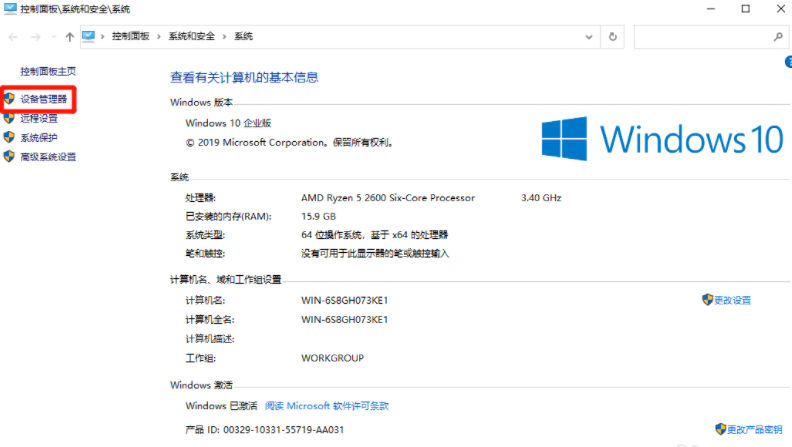Click the 3.40 GHz speed value

pyautogui.click(x=541, y=198)
